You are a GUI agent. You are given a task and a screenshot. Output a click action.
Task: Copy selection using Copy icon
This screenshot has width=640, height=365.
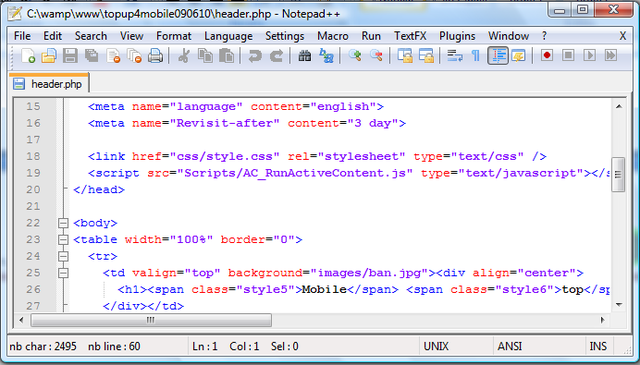point(205,56)
